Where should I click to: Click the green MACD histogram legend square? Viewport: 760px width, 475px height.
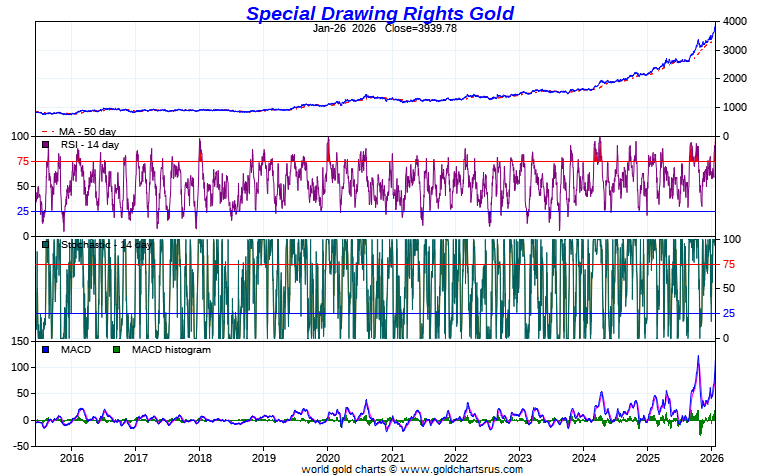tap(116, 350)
